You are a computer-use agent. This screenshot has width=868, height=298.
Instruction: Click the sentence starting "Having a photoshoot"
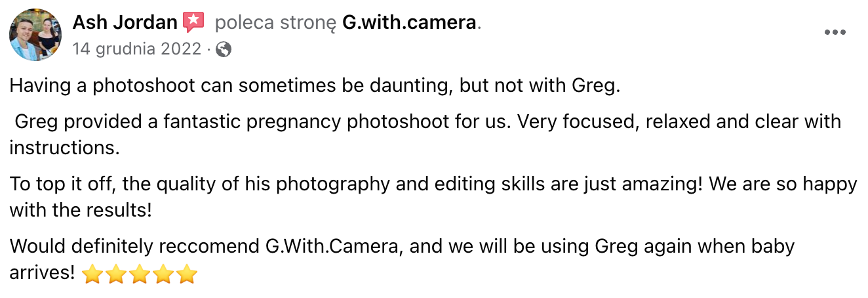315,86
